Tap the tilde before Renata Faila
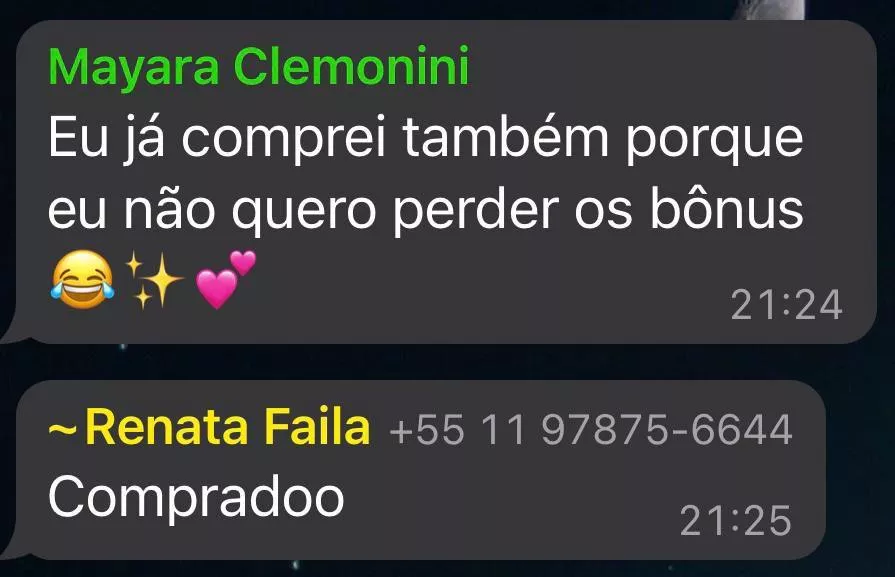Viewport: 895px width, 577px height. pos(62,428)
